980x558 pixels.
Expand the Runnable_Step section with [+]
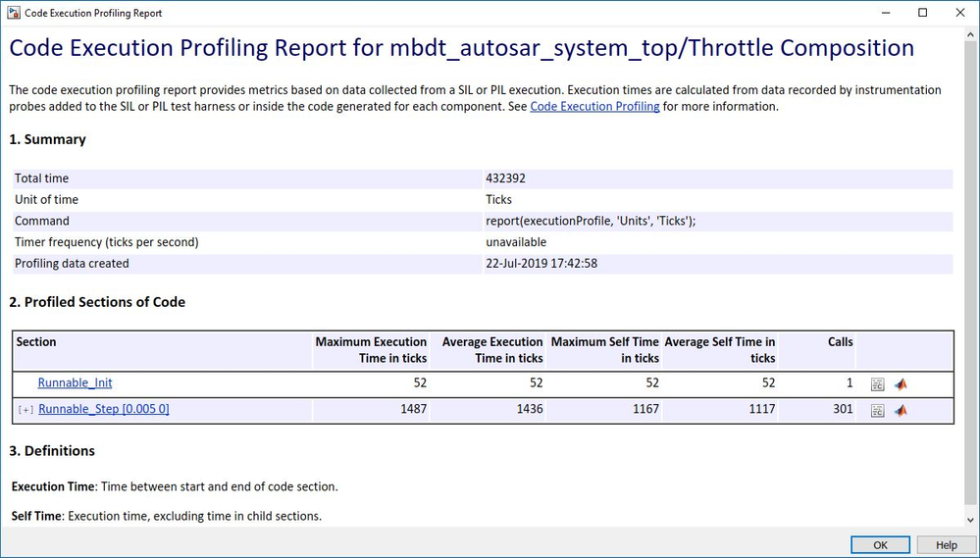[26, 410]
